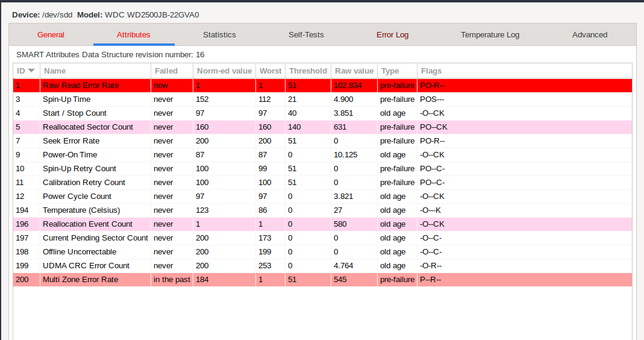
Task: Click the worst value 173
Action: (265, 238)
